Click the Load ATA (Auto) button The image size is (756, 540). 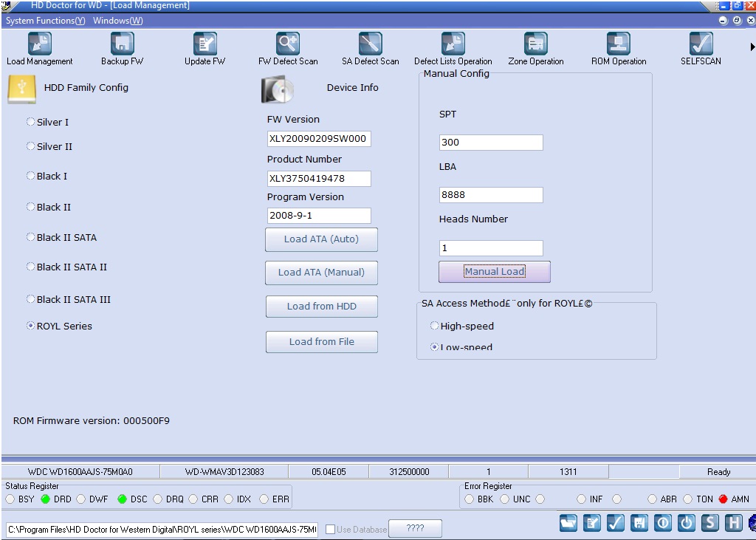(322, 239)
